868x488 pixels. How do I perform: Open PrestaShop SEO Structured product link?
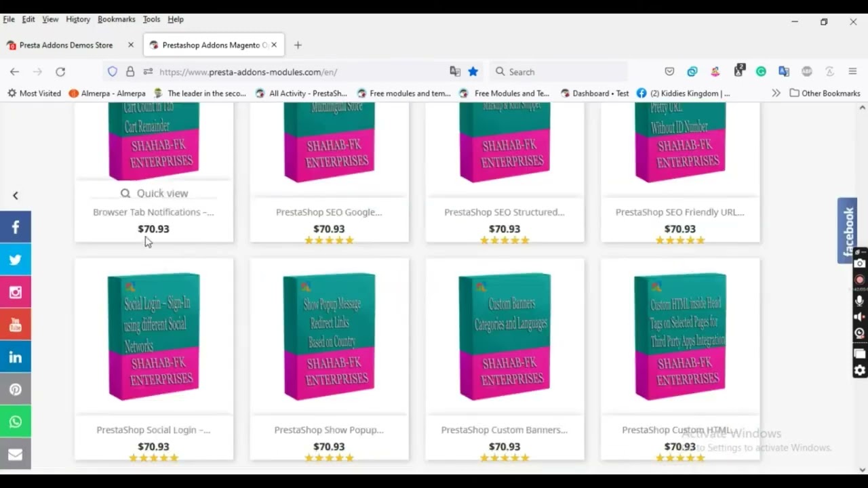point(505,212)
